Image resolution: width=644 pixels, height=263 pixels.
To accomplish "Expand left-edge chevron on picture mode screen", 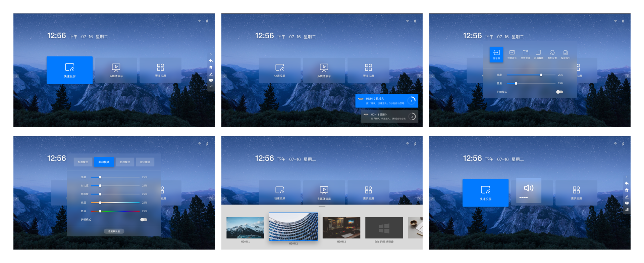I will pyautogui.click(x=16, y=199).
